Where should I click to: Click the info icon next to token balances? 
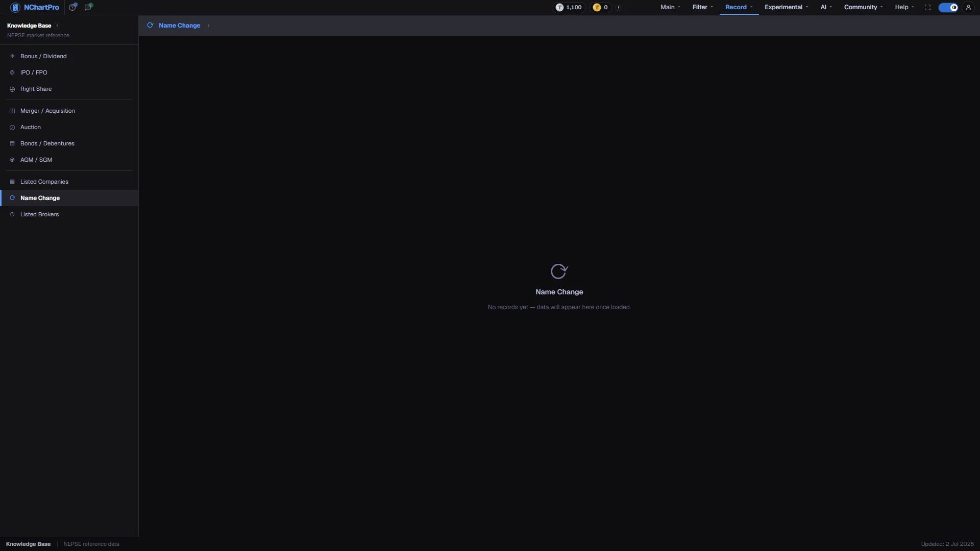tap(618, 7)
